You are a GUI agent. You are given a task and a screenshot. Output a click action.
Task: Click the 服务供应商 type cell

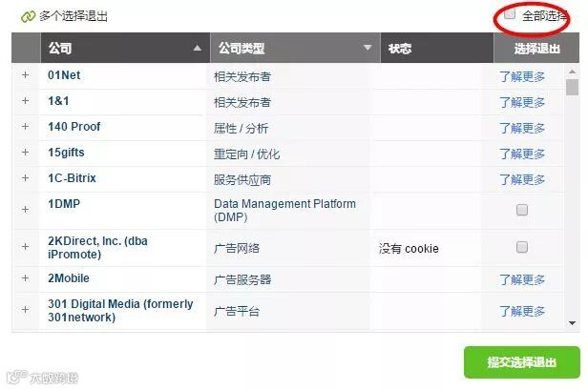(x=242, y=180)
